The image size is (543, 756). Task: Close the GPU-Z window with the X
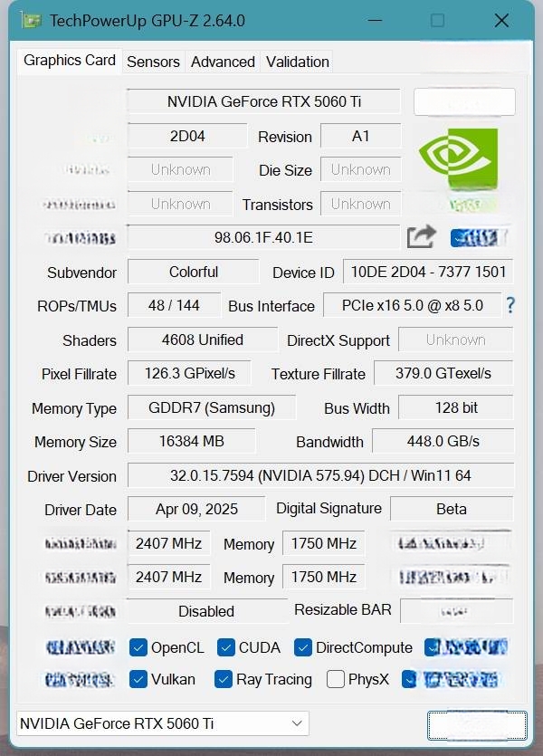501,20
